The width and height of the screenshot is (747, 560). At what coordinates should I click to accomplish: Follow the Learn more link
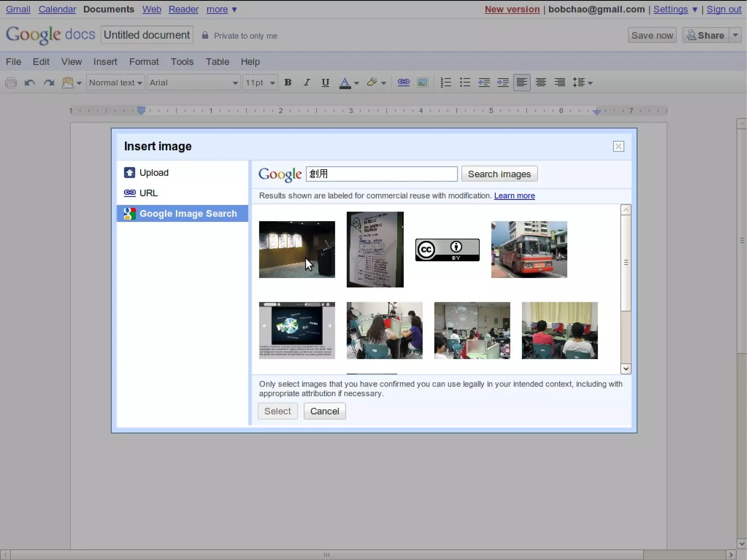coord(514,196)
